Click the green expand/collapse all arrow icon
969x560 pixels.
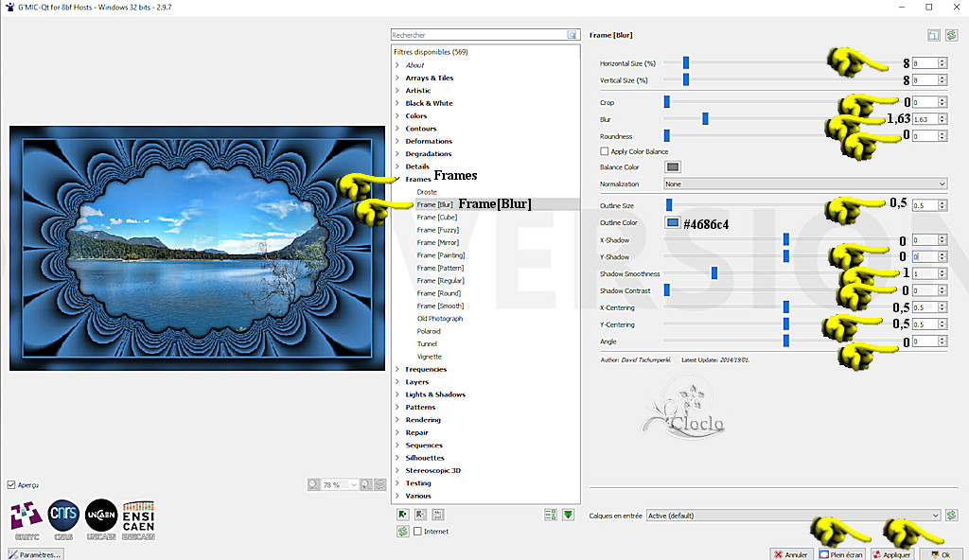568,515
